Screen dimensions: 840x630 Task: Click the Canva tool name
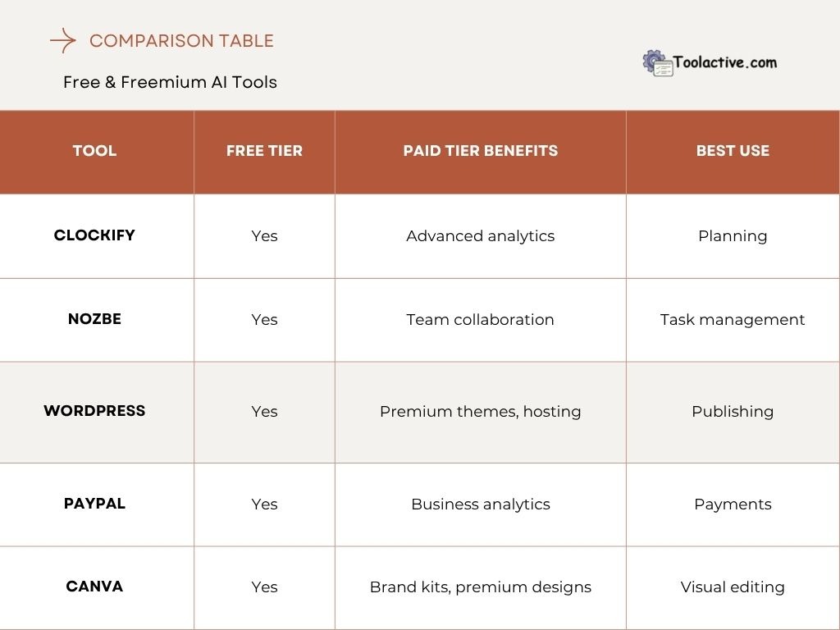pyautogui.click(x=94, y=587)
